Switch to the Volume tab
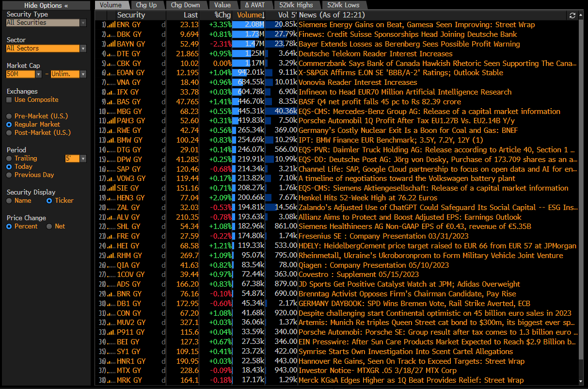Image resolution: width=588 pixels, height=389 pixels. point(111,5)
